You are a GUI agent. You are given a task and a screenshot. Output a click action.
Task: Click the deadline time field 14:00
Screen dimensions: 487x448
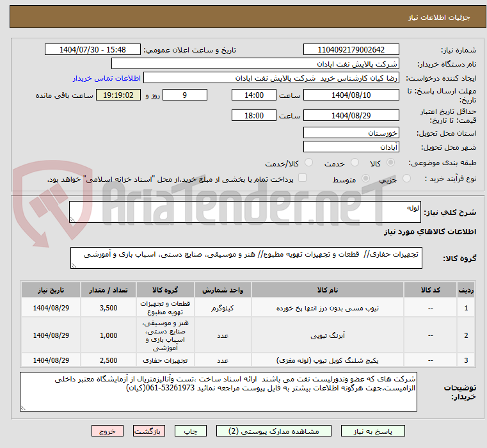(254, 95)
